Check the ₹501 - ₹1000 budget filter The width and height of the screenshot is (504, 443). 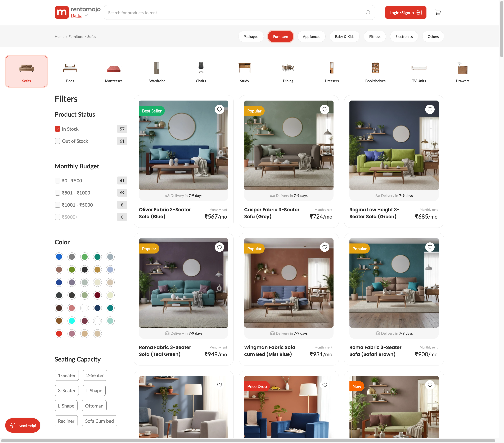click(x=57, y=193)
